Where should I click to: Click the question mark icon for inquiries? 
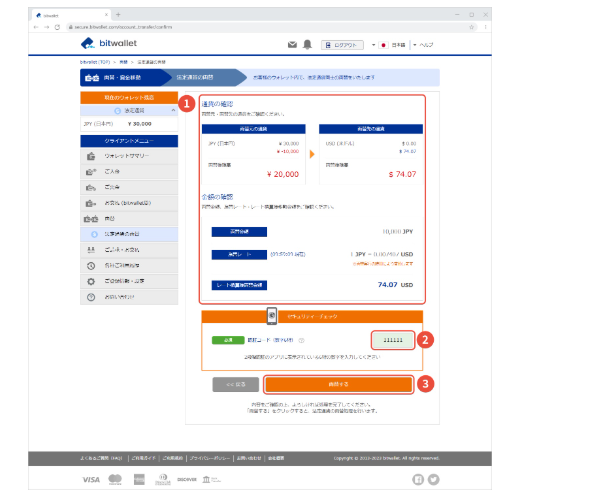(90, 297)
